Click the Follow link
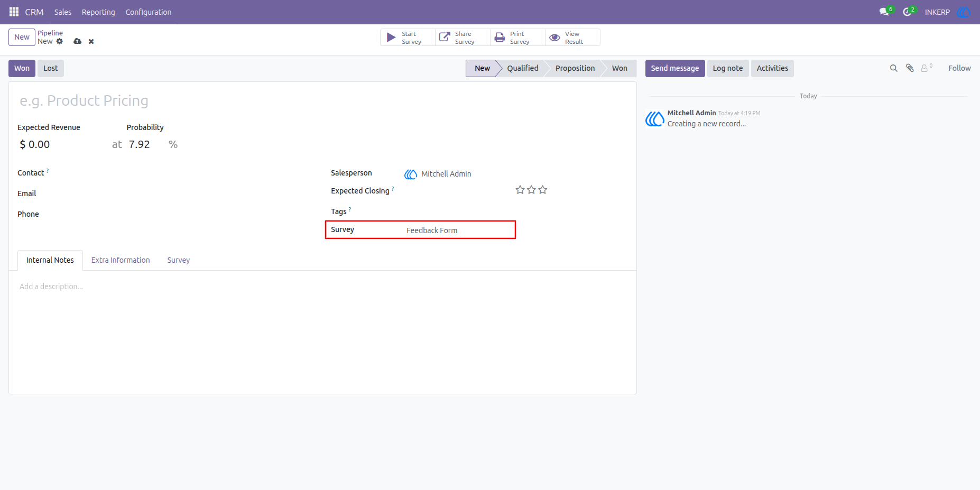 pyautogui.click(x=959, y=68)
